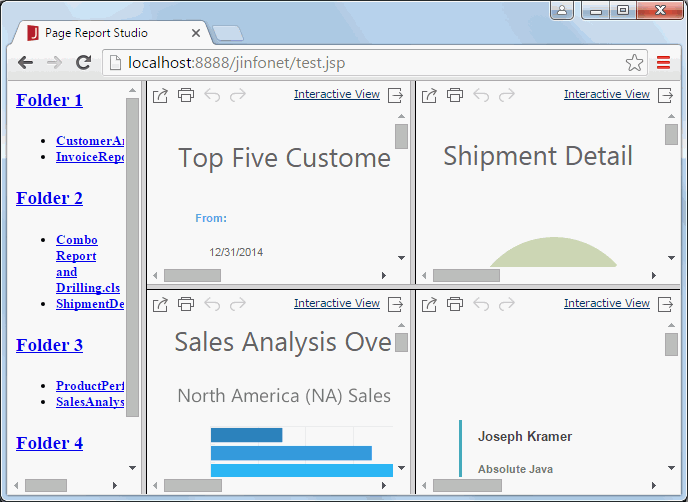Redo in the Joseph Kramer panel
Screen dimensions: 688x502
[x=507, y=304]
